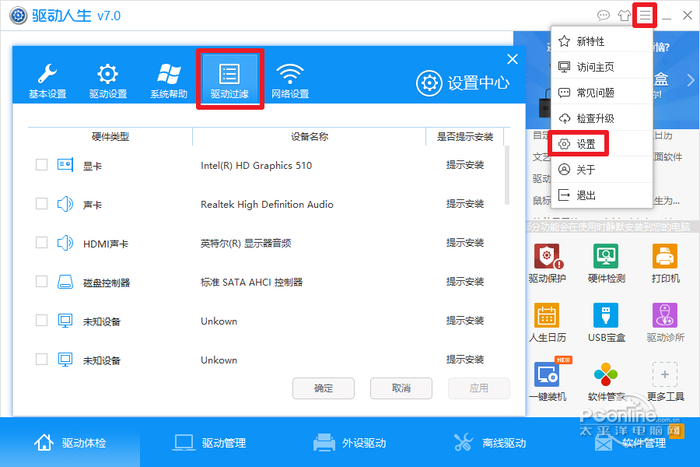The width and height of the screenshot is (700, 467).
Task: Open the 硬件检测 tool
Action: 606,263
